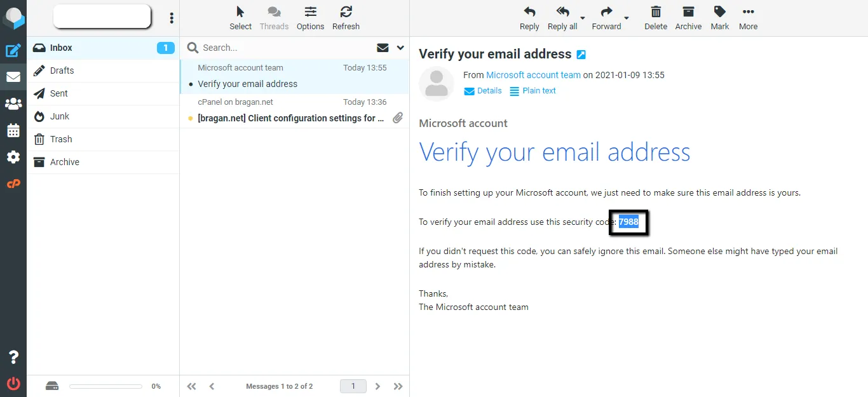The height and width of the screenshot is (397, 868).
Task: Open the Calendar icon in sidebar
Action: tap(13, 130)
